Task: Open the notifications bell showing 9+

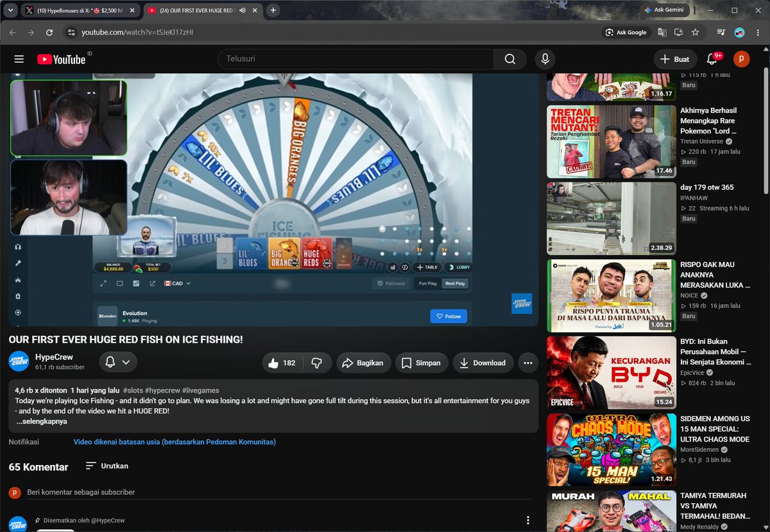Action: pos(712,59)
